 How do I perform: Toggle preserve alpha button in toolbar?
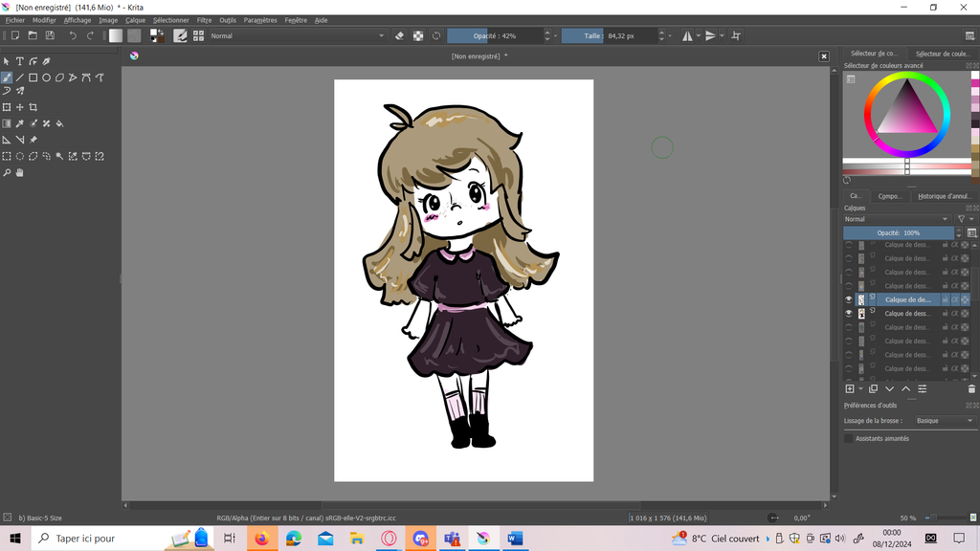pyautogui.click(x=418, y=35)
